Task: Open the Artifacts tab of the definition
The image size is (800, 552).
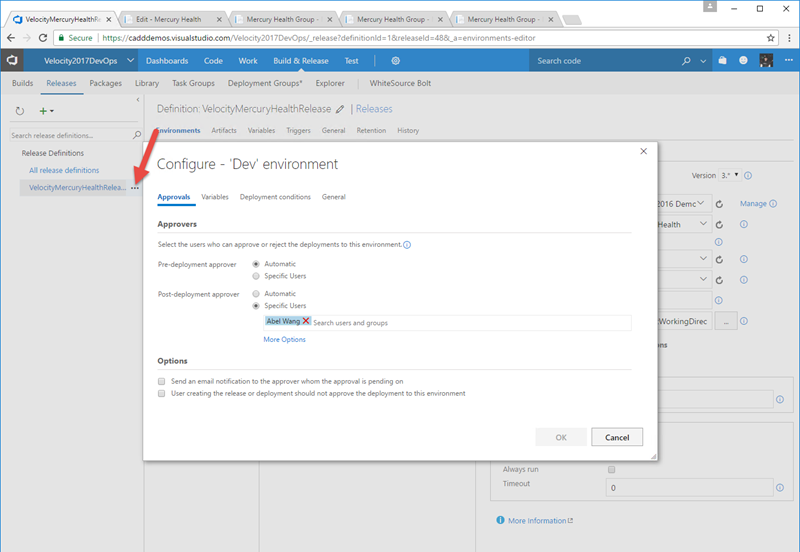Action: [224, 131]
